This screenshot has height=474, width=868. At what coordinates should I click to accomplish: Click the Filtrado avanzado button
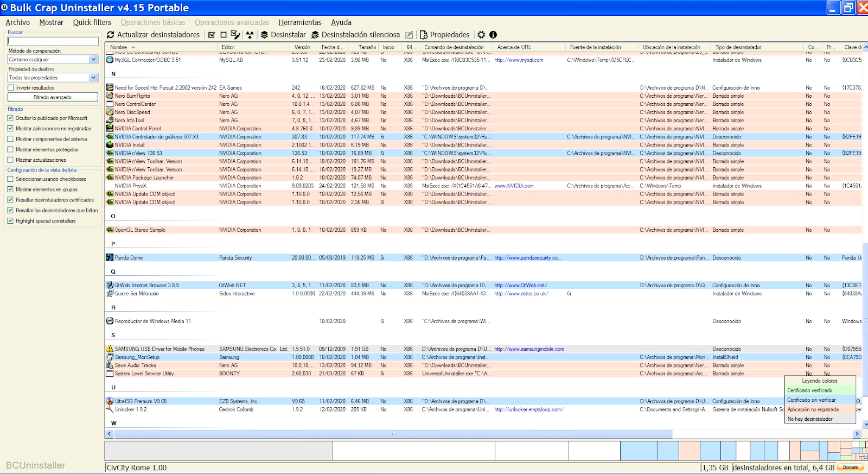coord(53,97)
